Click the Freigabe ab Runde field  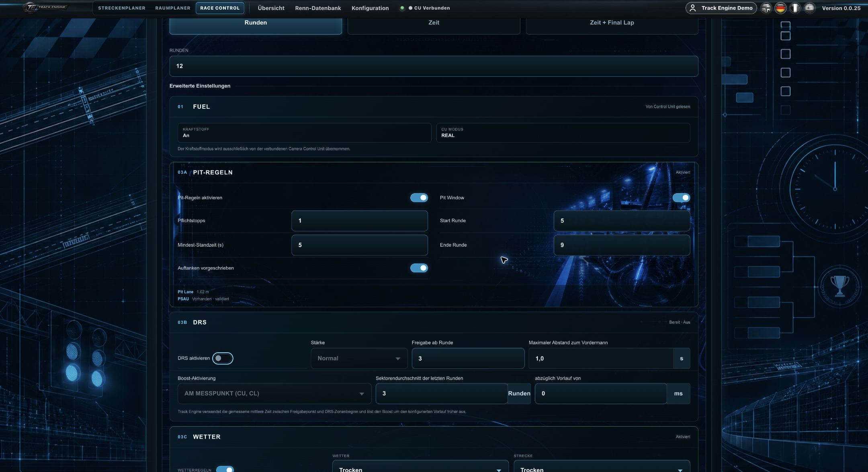468,358
